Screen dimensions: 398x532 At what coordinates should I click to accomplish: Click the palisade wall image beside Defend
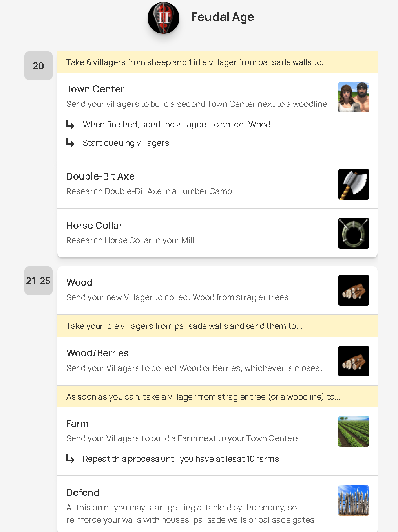tap(353, 501)
